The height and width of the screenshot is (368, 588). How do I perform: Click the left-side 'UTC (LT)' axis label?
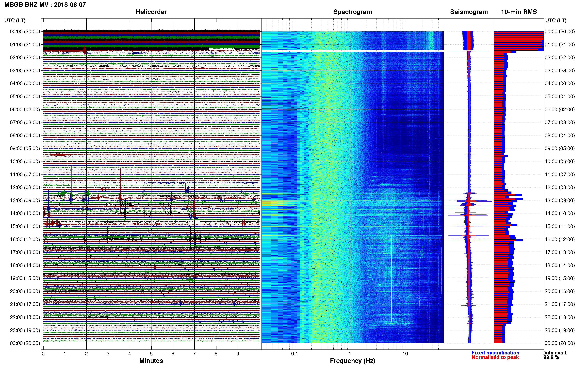[15, 20]
